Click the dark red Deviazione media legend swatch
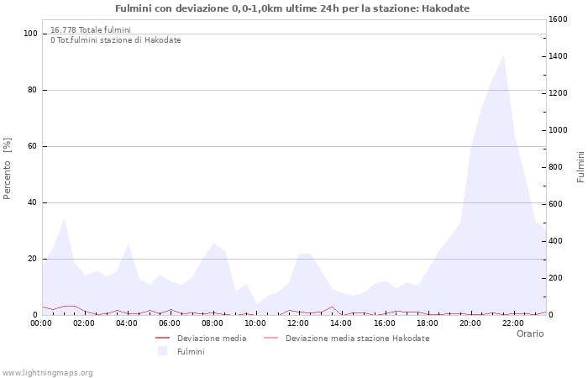The width and height of the screenshot is (588, 378). pos(162,339)
